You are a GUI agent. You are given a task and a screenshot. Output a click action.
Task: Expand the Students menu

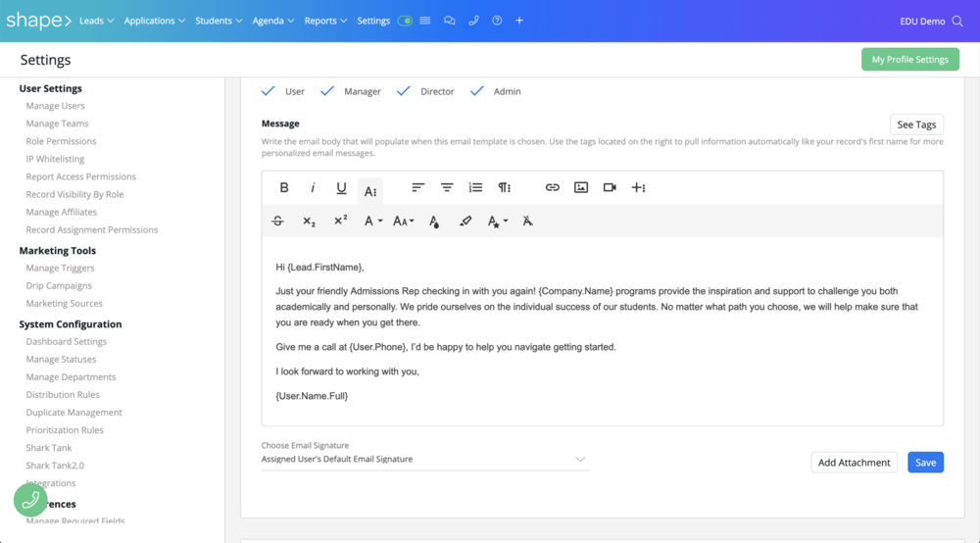pos(219,21)
